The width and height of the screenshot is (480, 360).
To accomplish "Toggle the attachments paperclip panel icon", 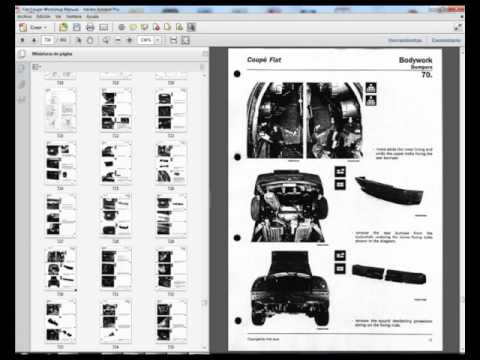I will coord(22,84).
